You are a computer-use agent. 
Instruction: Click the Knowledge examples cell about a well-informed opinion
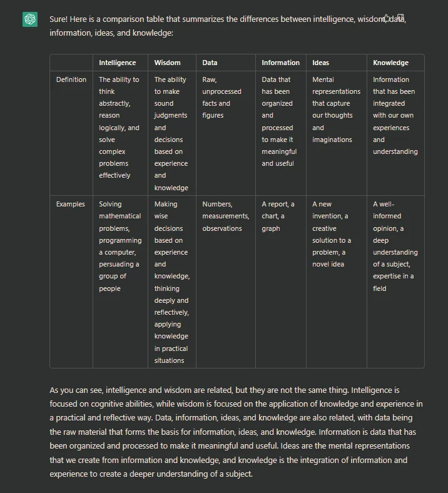point(395,246)
